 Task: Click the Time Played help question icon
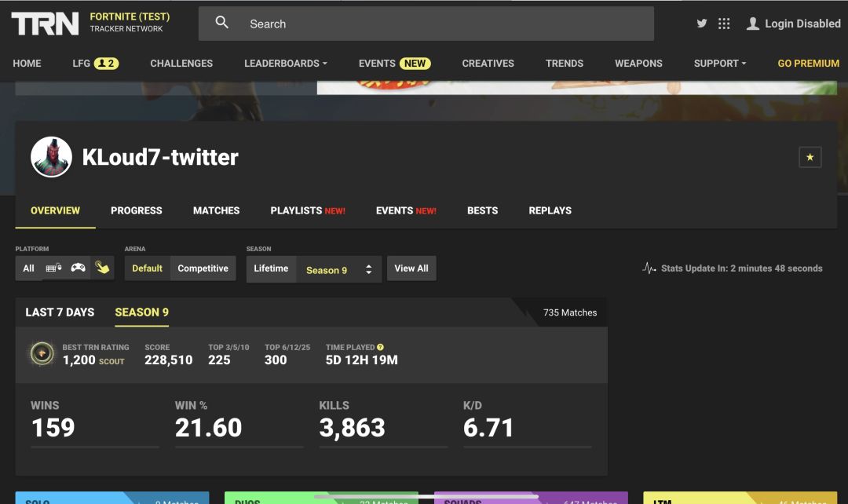(380, 347)
